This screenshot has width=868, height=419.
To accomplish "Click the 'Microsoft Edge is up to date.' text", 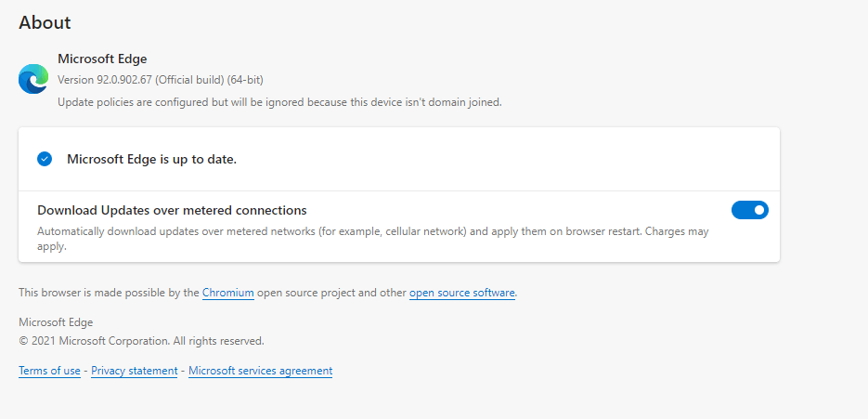I will [x=151, y=159].
